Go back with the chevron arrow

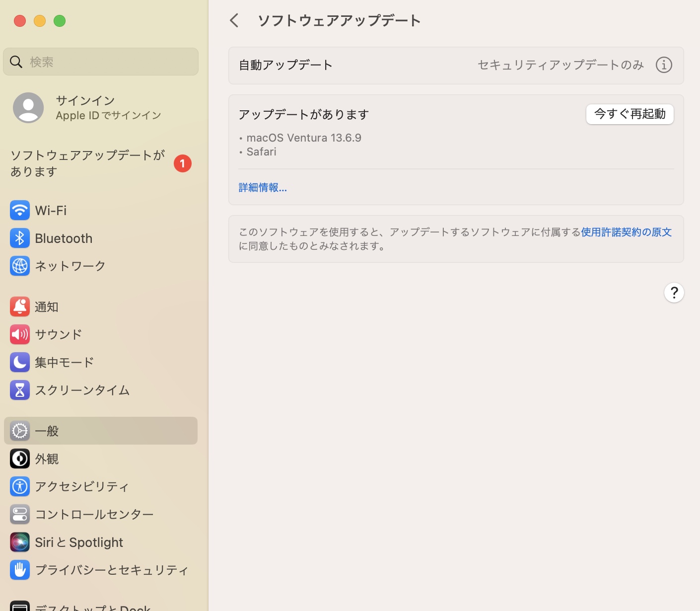point(234,20)
